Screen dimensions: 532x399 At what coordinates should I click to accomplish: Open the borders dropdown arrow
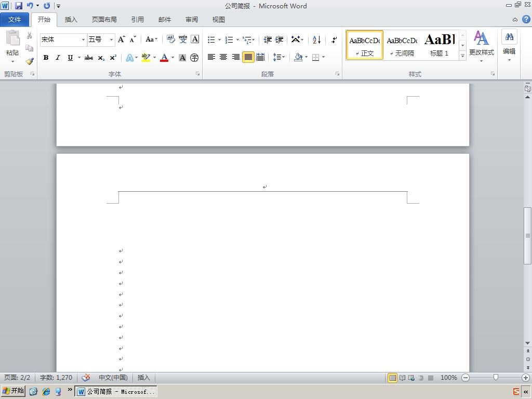coord(323,57)
